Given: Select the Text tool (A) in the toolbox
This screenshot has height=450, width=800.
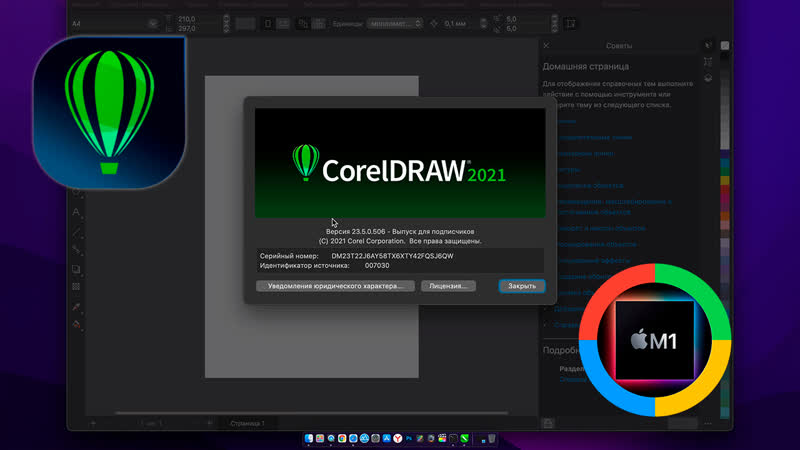Looking at the screenshot, I should click(x=76, y=212).
